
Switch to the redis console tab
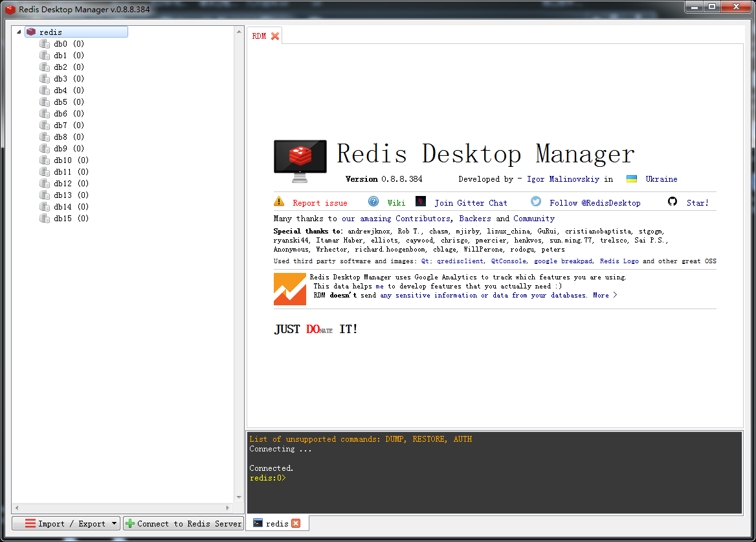click(277, 524)
